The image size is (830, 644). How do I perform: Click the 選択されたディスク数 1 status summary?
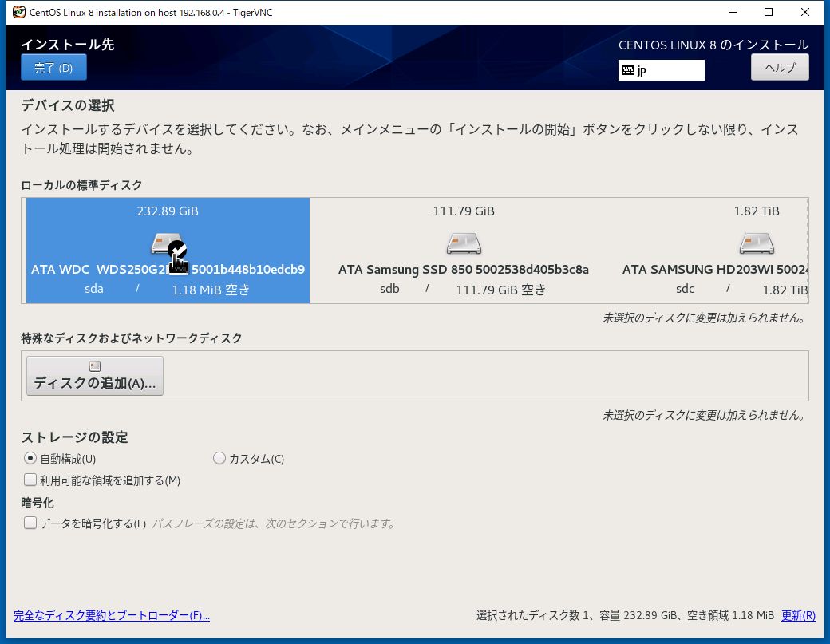click(625, 615)
